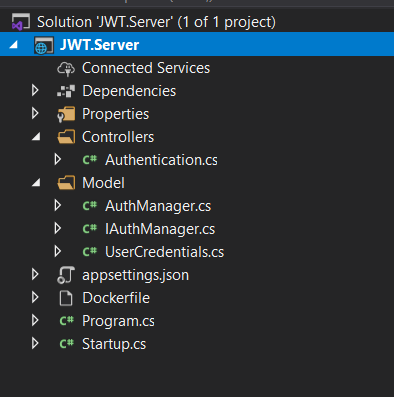
Task: Select the Model folder label
Action: click(103, 183)
